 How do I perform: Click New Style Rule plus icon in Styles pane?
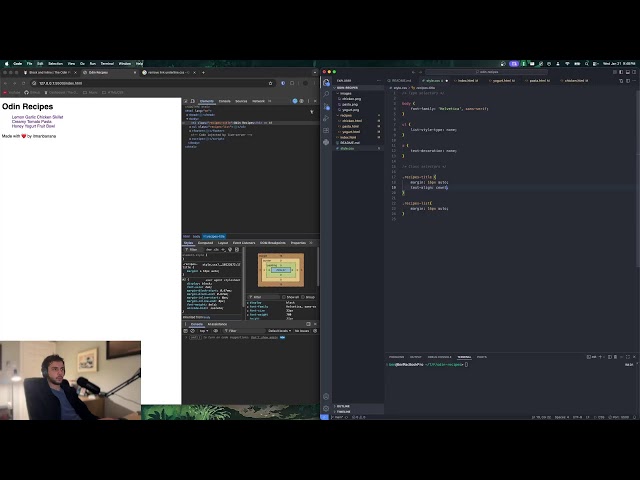pyautogui.click(x=223, y=249)
